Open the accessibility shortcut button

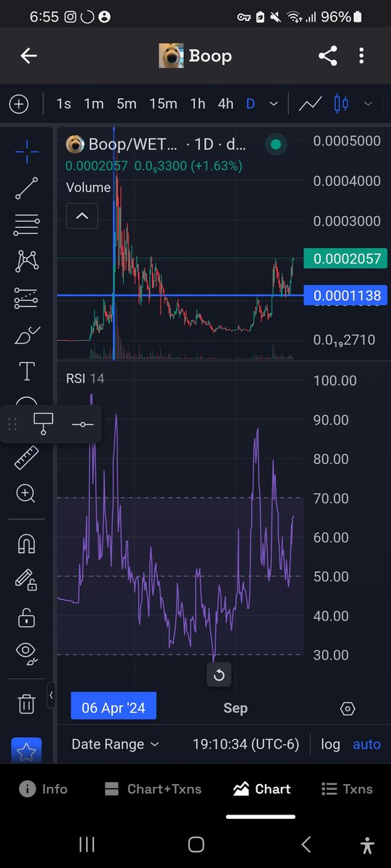click(368, 844)
